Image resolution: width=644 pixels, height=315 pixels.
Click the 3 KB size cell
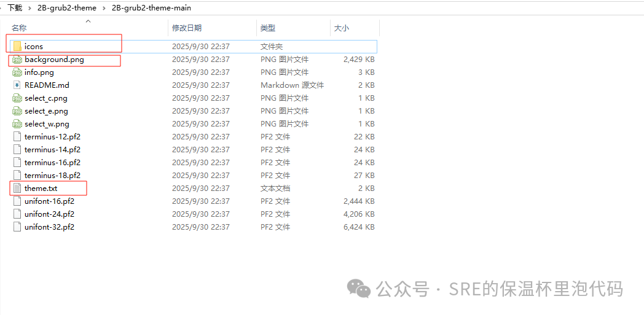pyautogui.click(x=366, y=72)
